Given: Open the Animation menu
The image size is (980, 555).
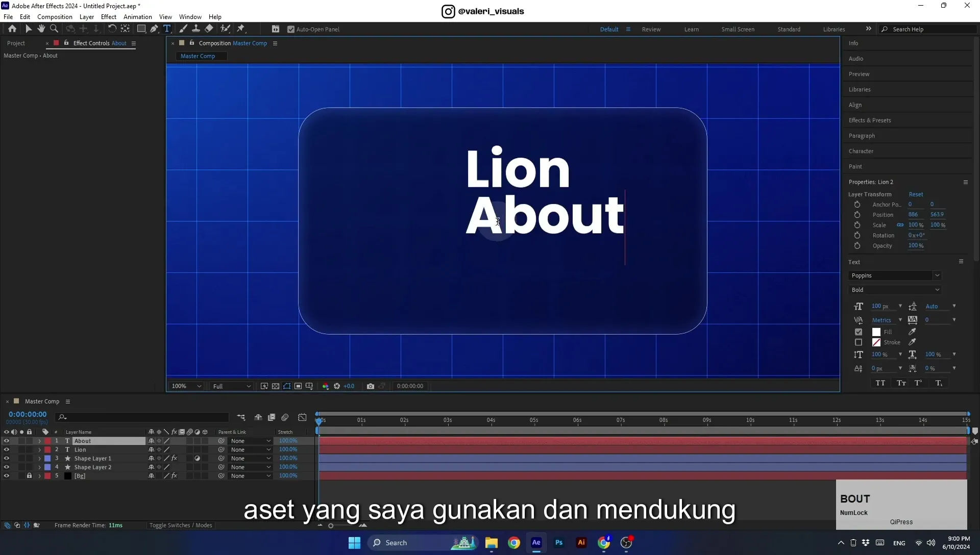Looking at the screenshot, I should (x=137, y=17).
